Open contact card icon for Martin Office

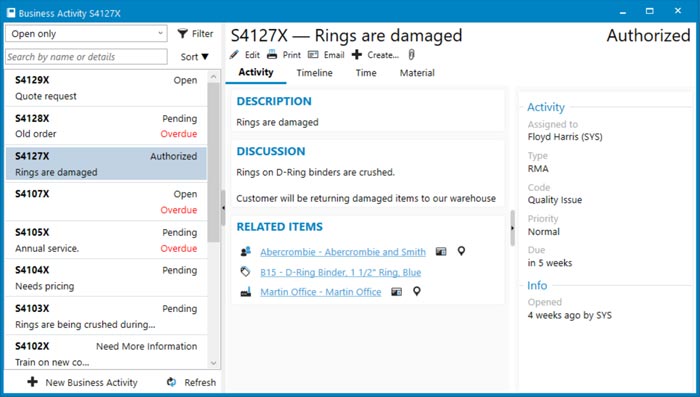coord(396,292)
